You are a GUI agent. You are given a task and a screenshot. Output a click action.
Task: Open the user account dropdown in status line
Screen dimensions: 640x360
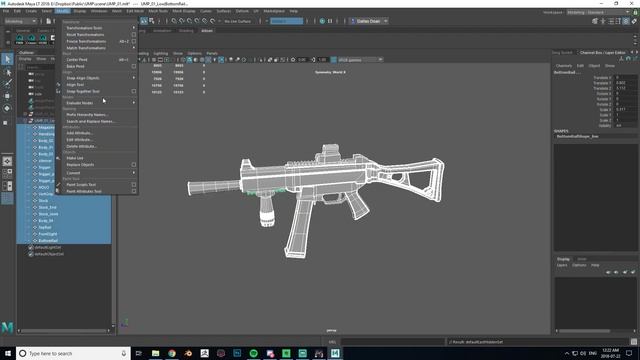pyautogui.click(x=369, y=21)
